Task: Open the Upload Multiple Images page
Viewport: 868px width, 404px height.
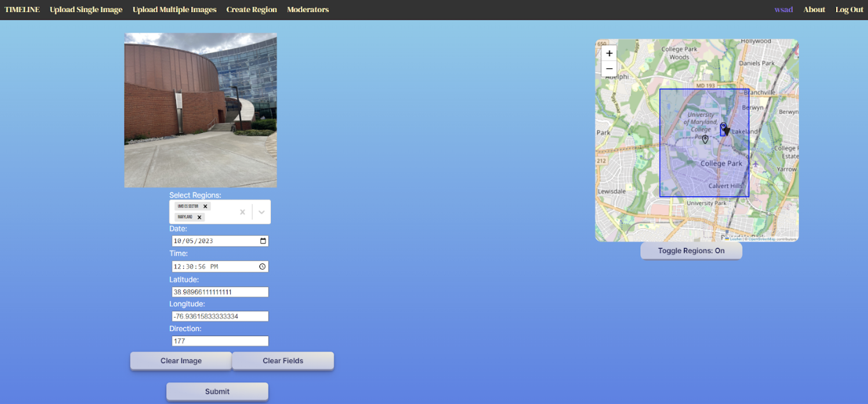Action: (174, 10)
